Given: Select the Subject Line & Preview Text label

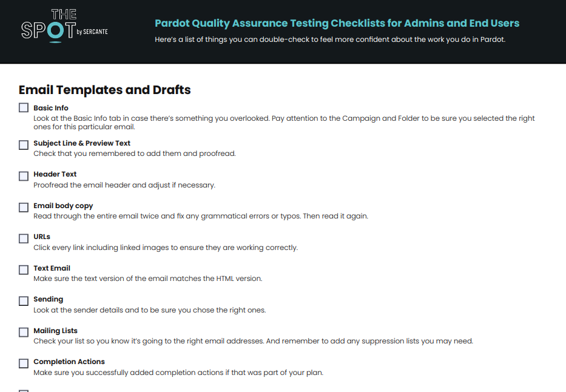Looking at the screenshot, I should pyautogui.click(x=82, y=143).
